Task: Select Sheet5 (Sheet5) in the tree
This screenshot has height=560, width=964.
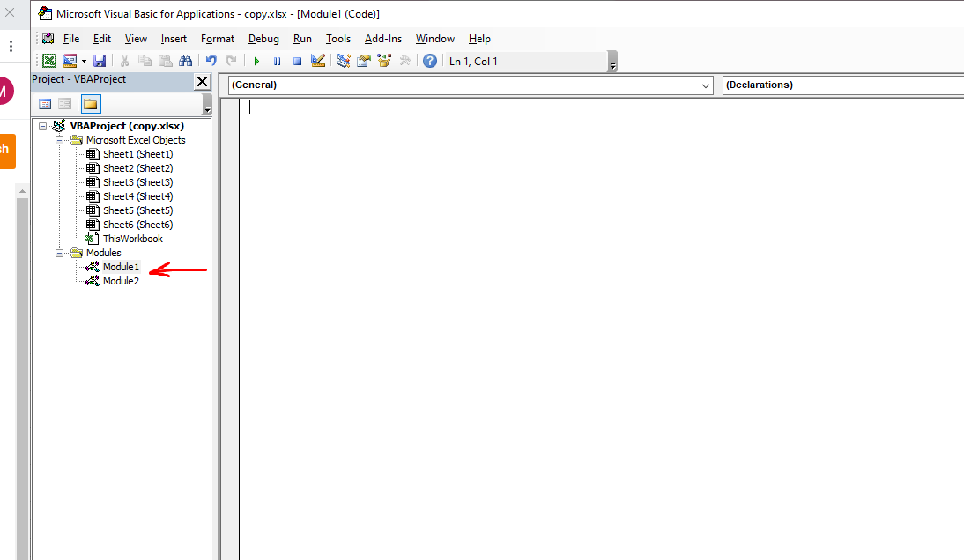Action: click(137, 210)
